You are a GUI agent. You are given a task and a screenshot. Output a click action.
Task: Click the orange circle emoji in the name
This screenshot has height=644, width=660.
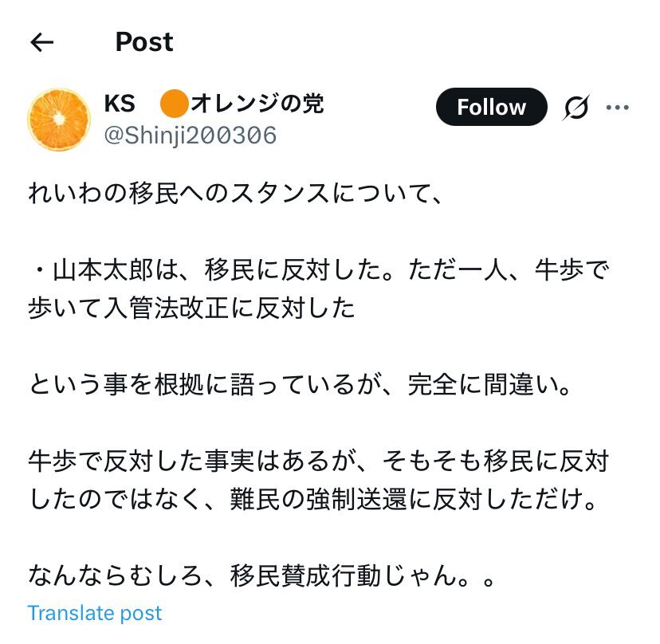[174, 104]
